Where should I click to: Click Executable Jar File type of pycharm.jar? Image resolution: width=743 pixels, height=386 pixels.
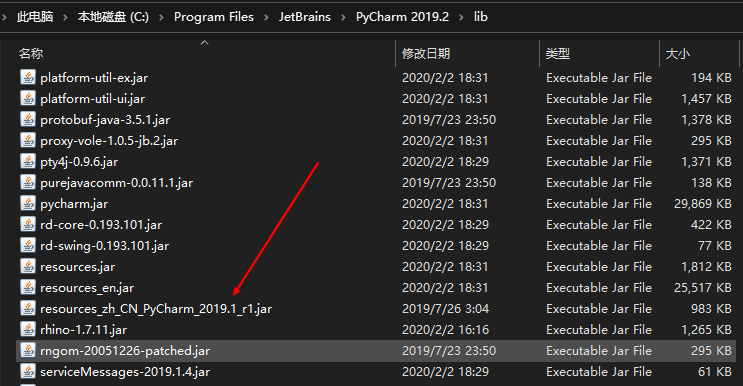(599, 204)
